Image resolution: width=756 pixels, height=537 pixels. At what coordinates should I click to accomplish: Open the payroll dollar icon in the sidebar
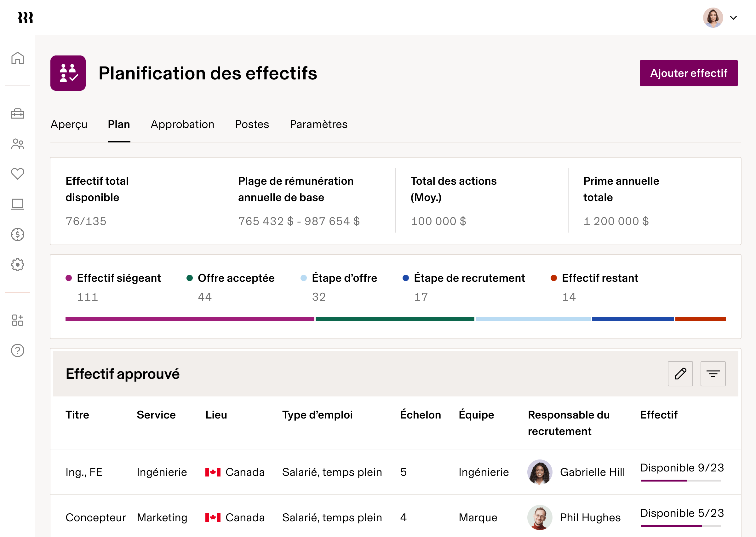[18, 235]
